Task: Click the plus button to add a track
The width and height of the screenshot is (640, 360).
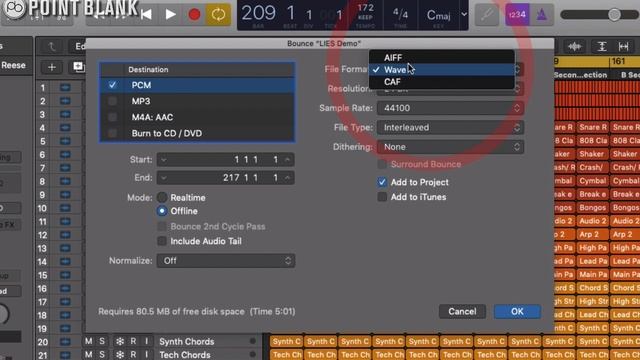Action: click(x=52, y=67)
